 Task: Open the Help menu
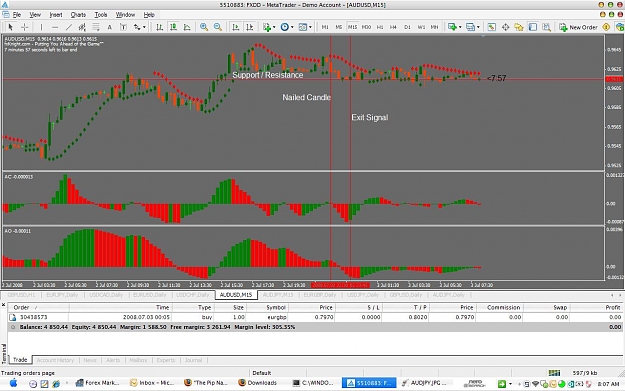pyautogui.click(x=149, y=15)
